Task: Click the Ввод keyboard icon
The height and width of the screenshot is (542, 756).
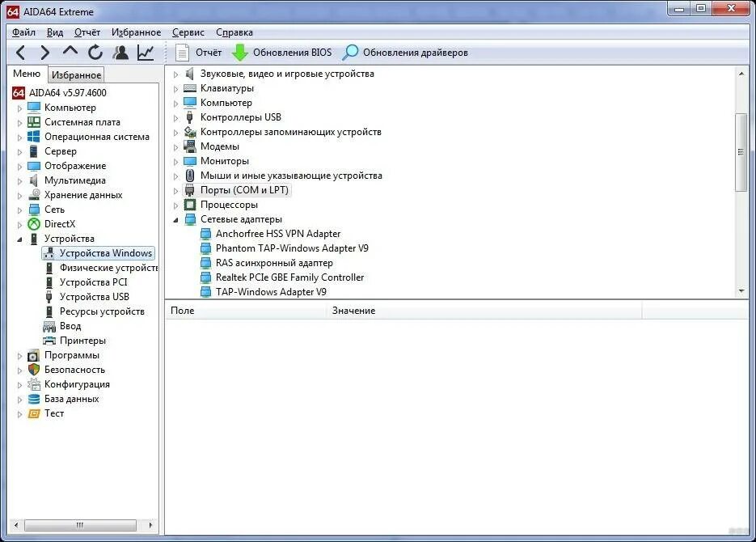Action: (49, 327)
